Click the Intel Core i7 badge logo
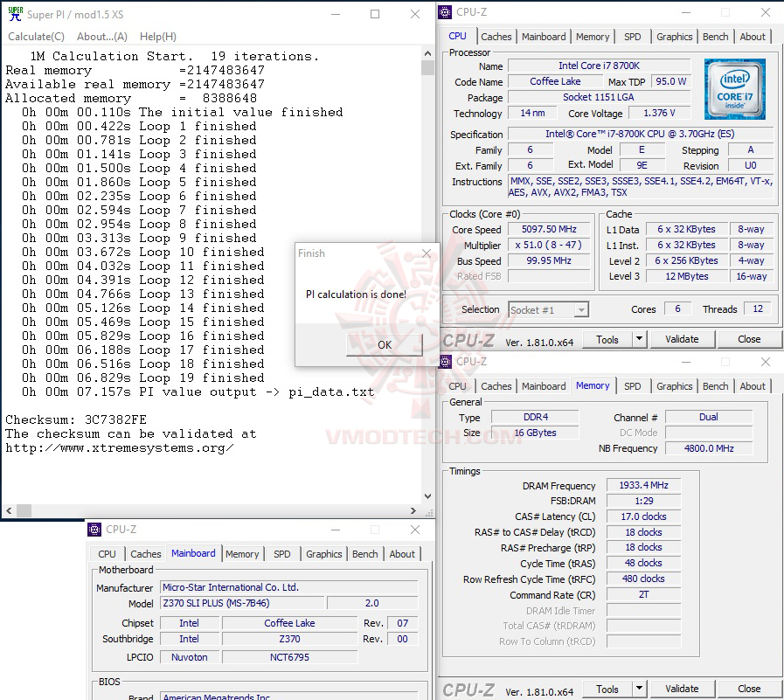Image resolution: width=784 pixels, height=700 pixels. tap(735, 89)
